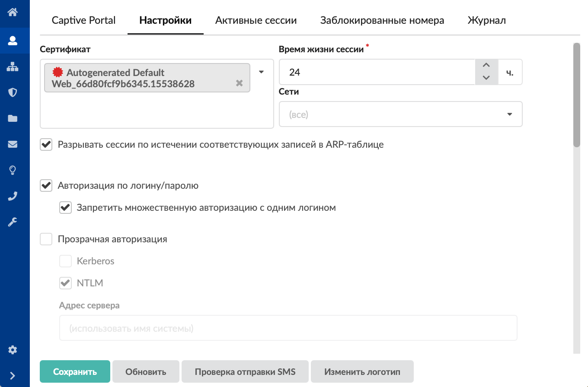Click the lightbulb icon in sidebar
Screen dimensions: 588x387
pos(13,170)
